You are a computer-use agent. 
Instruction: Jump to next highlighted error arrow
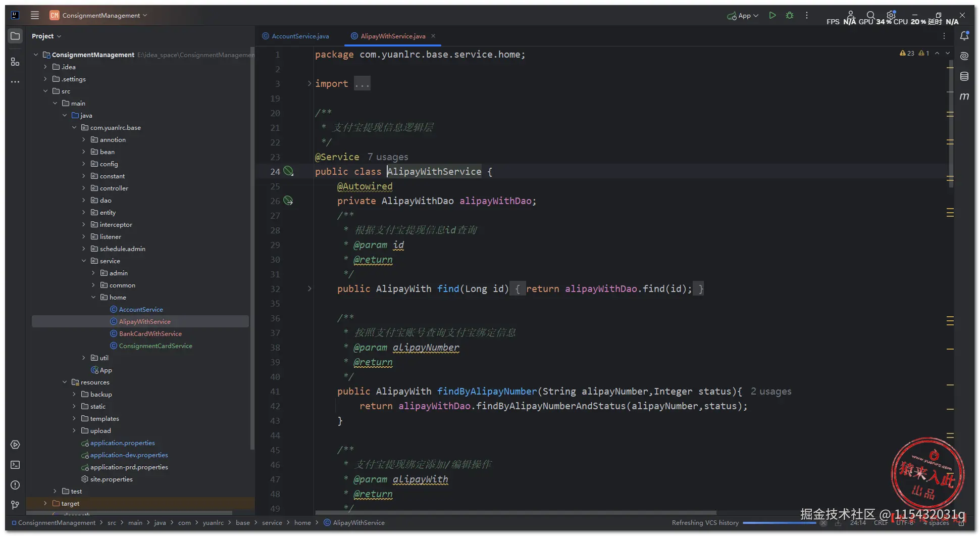tap(948, 53)
